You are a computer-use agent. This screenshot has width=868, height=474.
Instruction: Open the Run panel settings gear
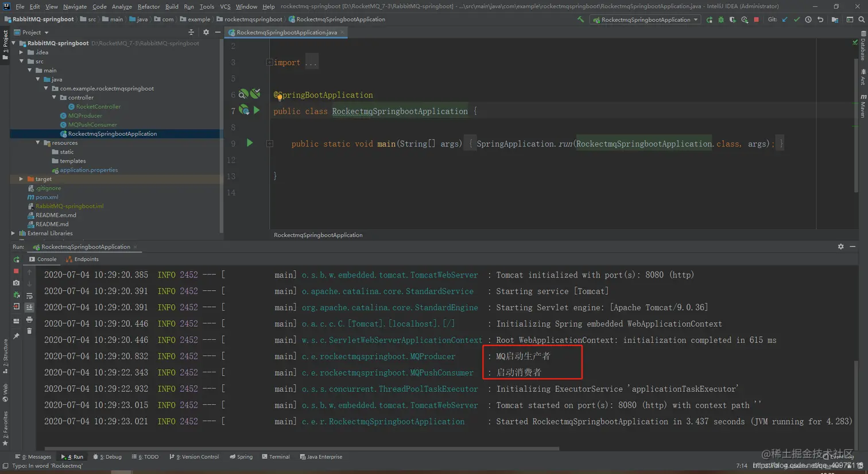[840, 246]
